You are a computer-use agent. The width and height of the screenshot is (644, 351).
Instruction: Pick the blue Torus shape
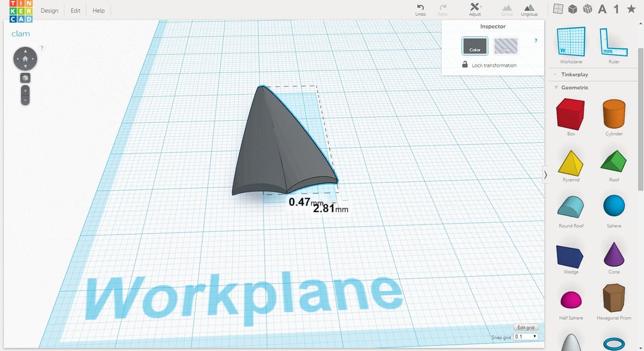614,343
